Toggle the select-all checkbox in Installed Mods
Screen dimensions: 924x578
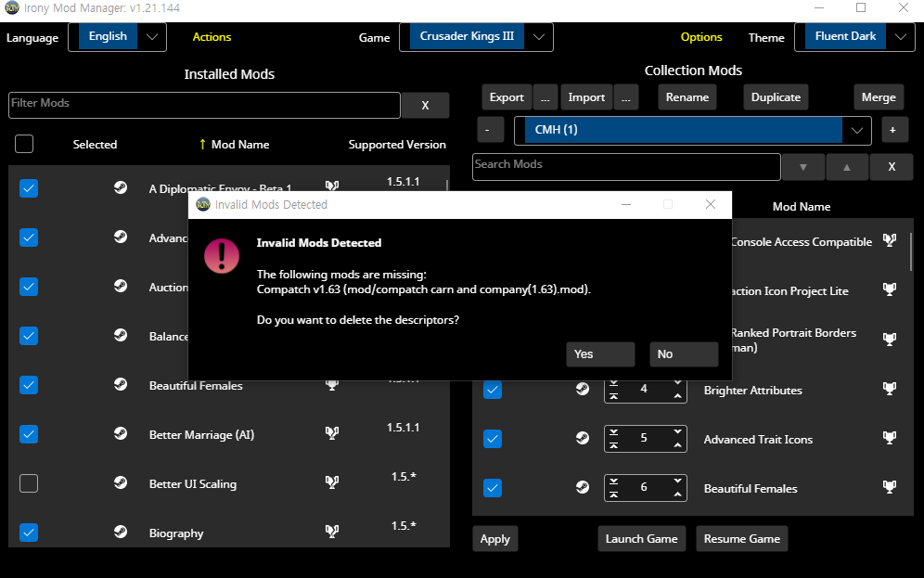[x=24, y=144]
